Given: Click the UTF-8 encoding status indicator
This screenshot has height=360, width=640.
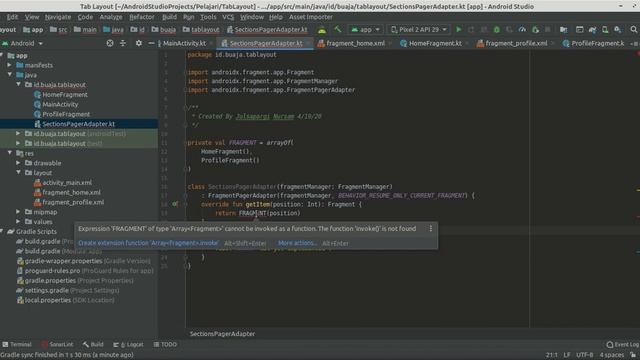Looking at the screenshot, I should tap(584, 355).
